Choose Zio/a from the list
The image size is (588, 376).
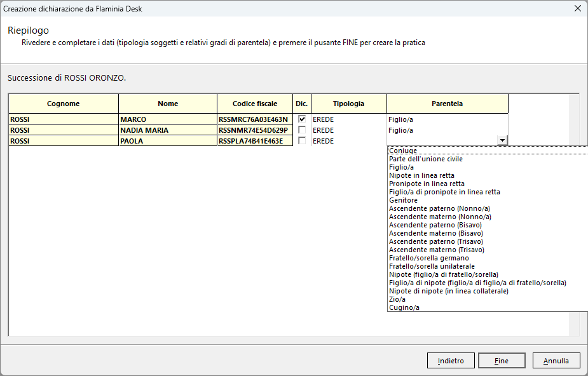point(397,299)
